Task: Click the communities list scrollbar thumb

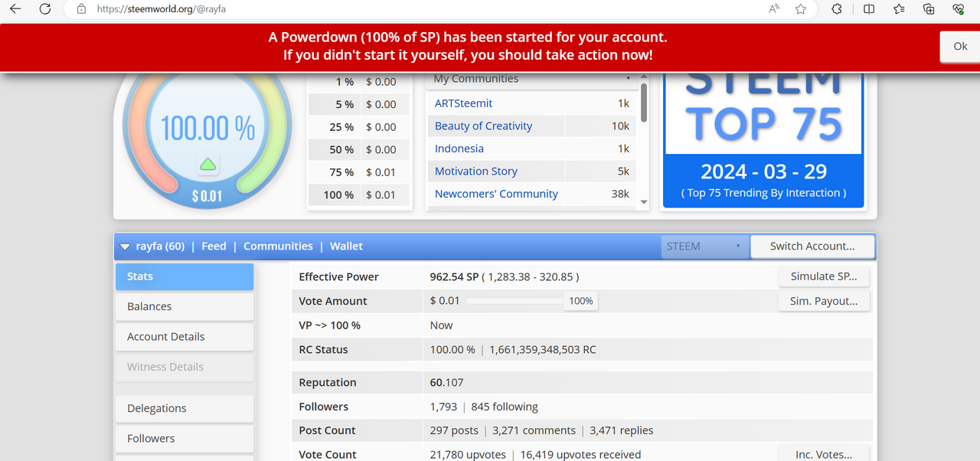Action: tap(644, 102)
